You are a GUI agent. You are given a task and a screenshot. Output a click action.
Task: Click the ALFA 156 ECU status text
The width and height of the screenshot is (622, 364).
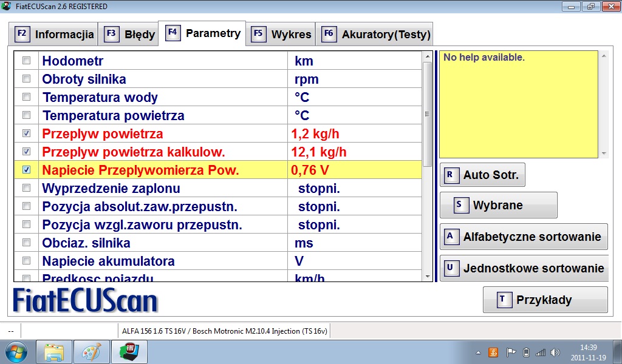click(225, 331)
